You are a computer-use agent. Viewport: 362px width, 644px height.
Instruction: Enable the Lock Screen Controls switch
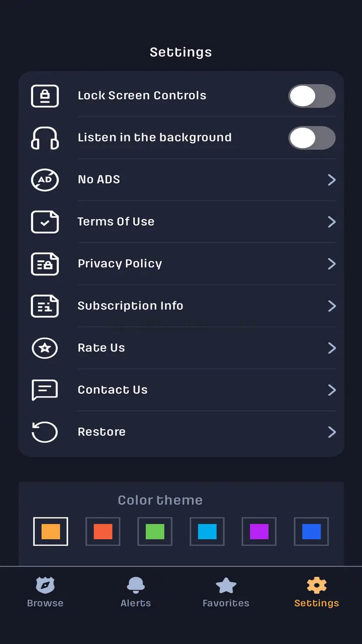tap(312, 96)
